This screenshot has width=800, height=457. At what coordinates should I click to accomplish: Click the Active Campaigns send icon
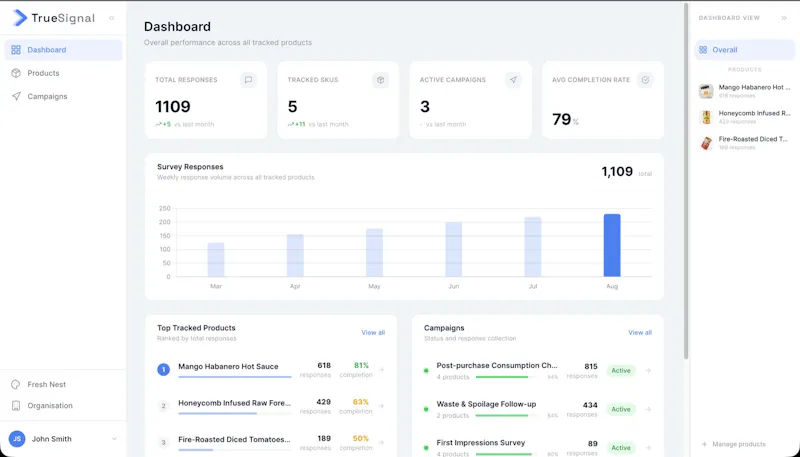tap(513, 80)
